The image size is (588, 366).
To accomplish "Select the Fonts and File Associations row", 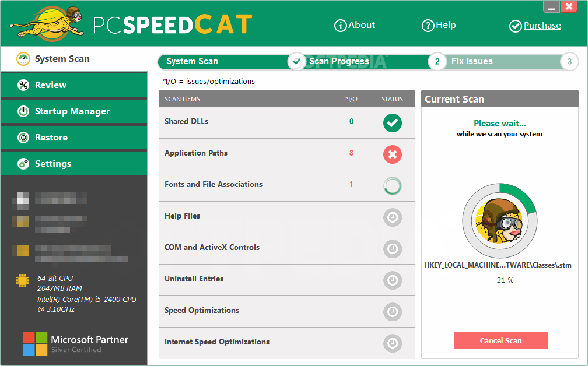I will (x=287, y=186).
